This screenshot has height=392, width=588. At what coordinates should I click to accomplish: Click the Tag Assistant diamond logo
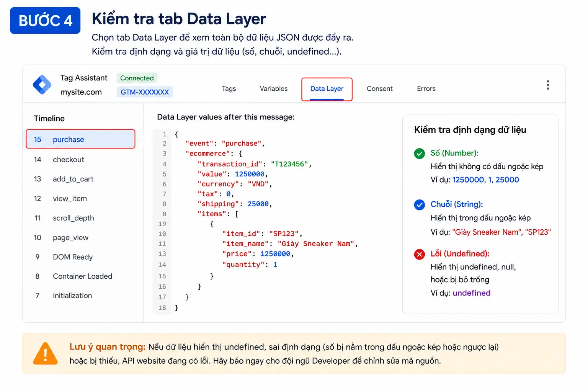(42, 85)
